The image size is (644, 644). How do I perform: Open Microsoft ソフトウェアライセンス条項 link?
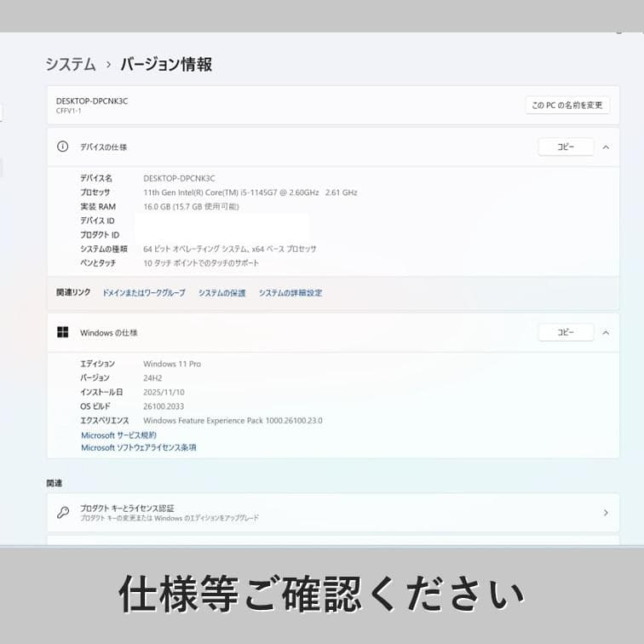click(138, 447)
